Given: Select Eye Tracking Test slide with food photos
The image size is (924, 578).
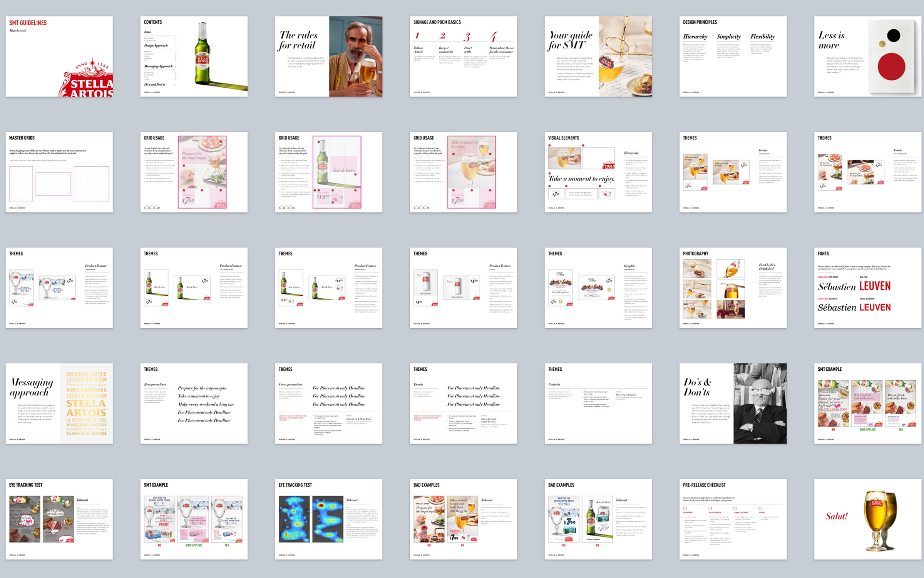Looking at the screenshot, I should pos(59,519).
